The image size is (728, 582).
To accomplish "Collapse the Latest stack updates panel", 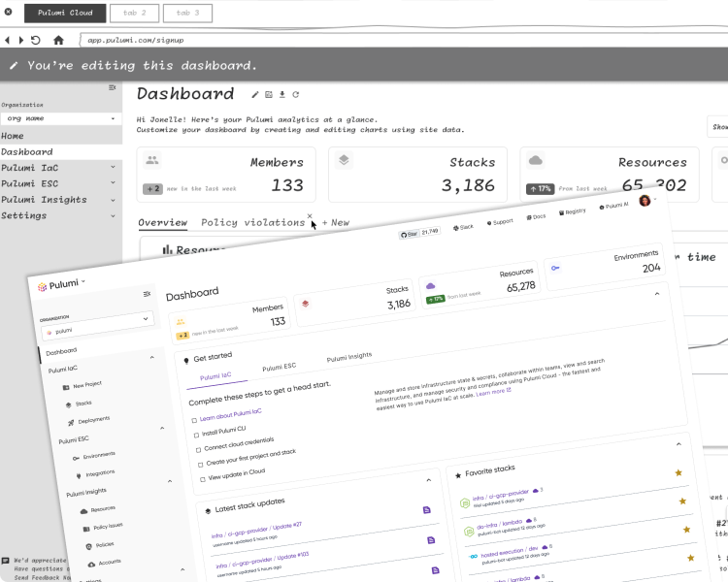I will coord(428,480).
